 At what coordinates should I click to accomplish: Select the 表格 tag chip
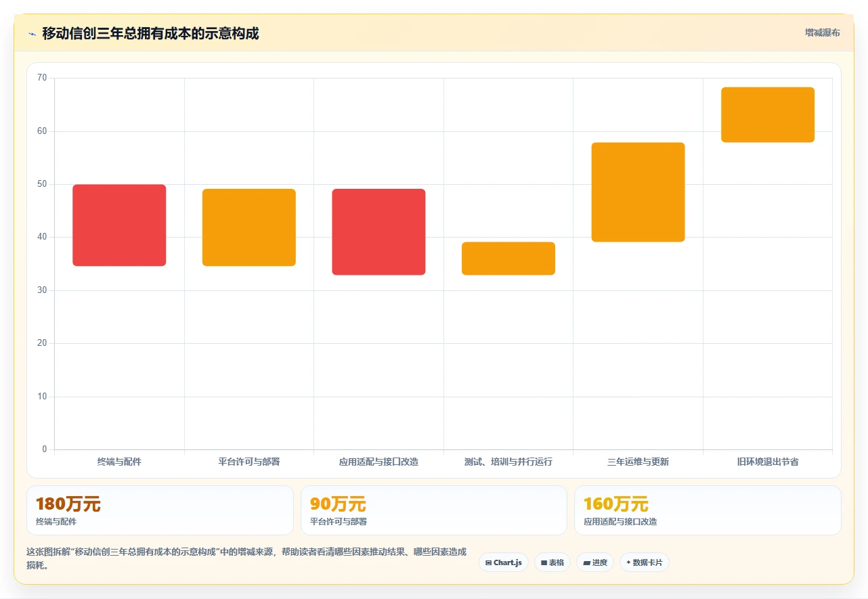point(552,562)
